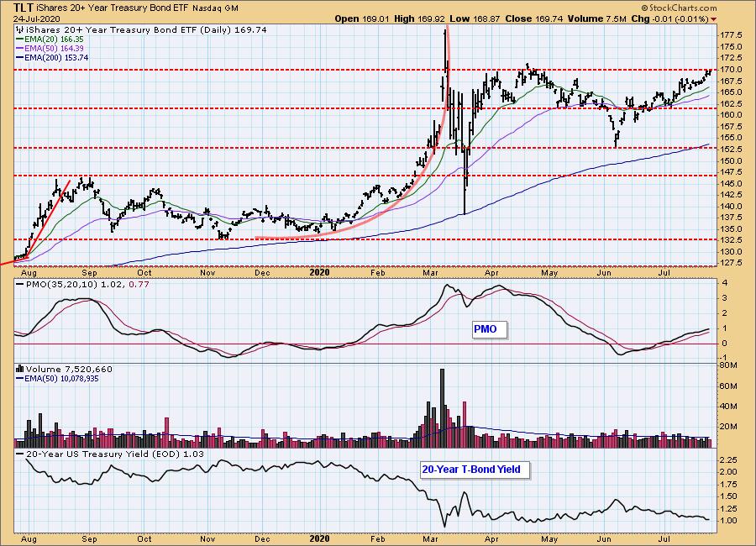Click the 2020 label on the bottom yield time axis
Screen dimensions: 756x546
click(x=319, y=538)
